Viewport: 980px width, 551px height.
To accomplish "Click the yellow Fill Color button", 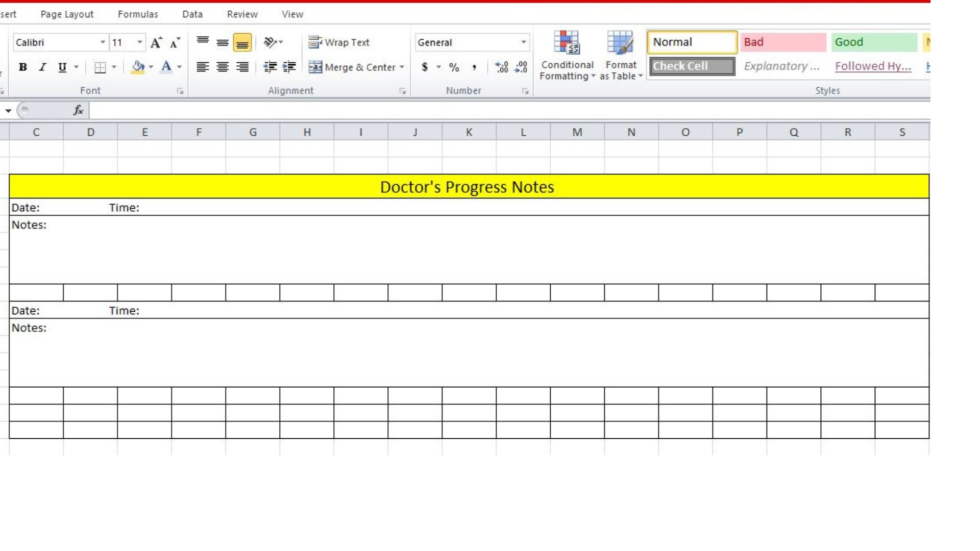I will tap(138, 67).
